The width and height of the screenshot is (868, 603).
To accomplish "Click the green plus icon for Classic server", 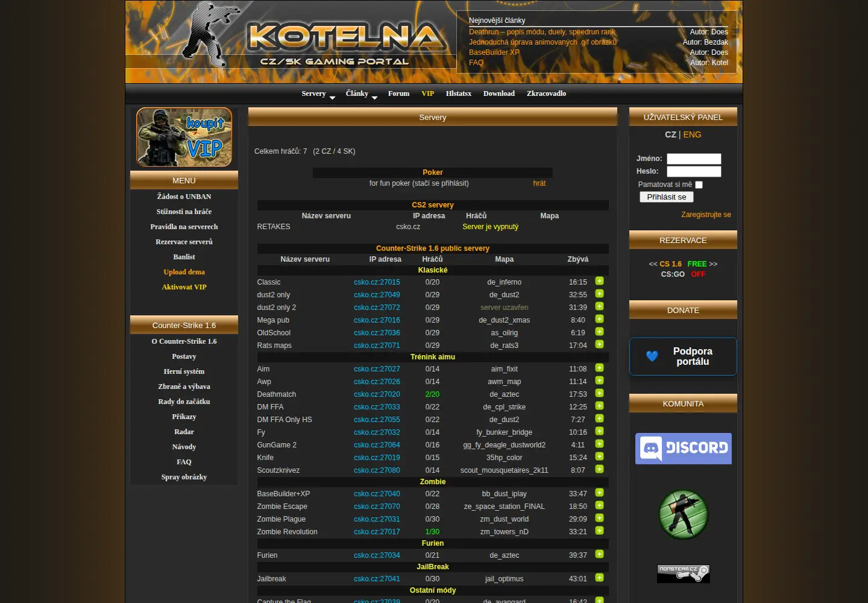I will (x=599, y=281).
